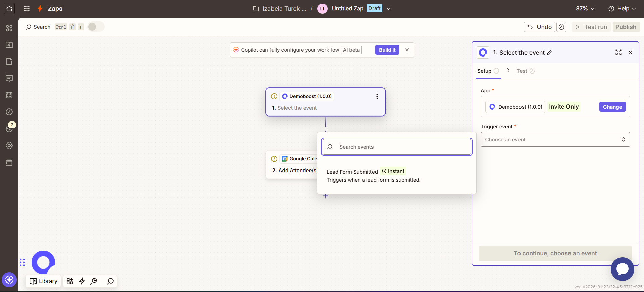Select the Demoboost trigger step card
644x292 pixels.
coord(325,102)
